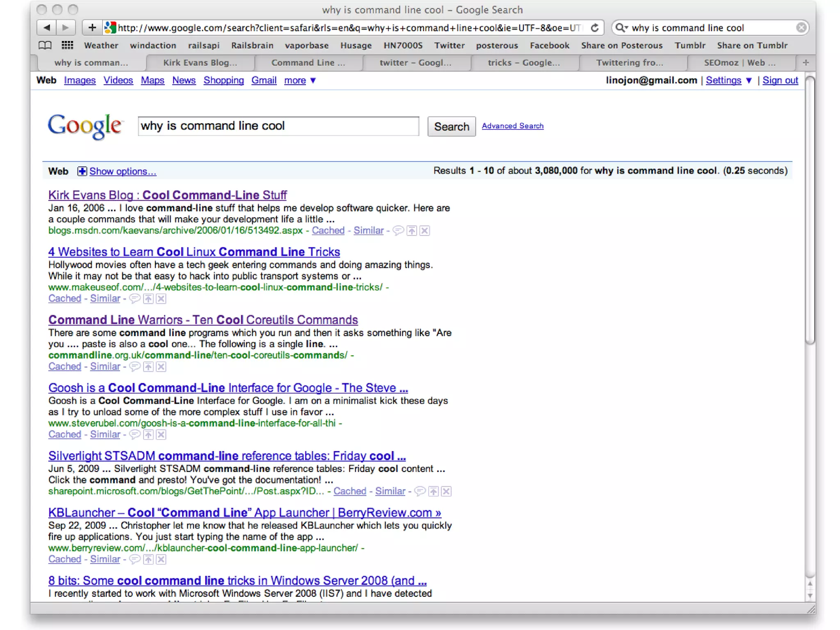Remove the Kirk Evans Blog result
Image resolution: width=840 pixels, height=630 pixels.
pyautogui.click(x=425, y=231)
